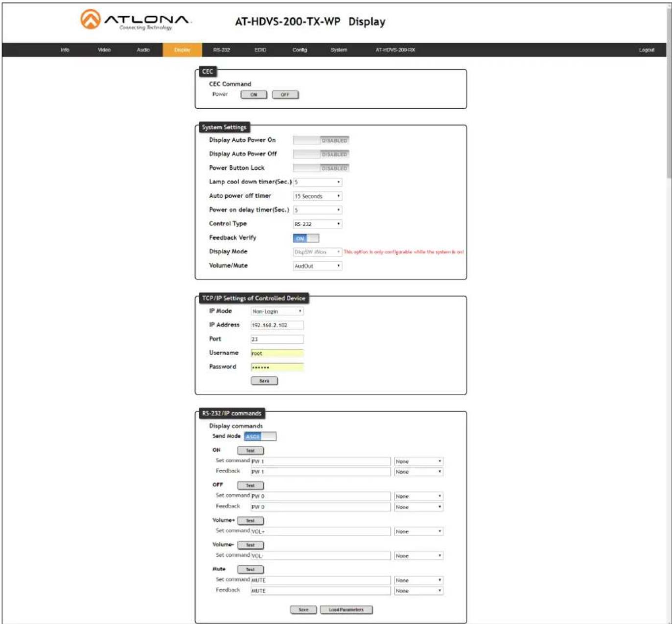Click the Atlona logo
The image size is (672, 624).
(135, 20)
